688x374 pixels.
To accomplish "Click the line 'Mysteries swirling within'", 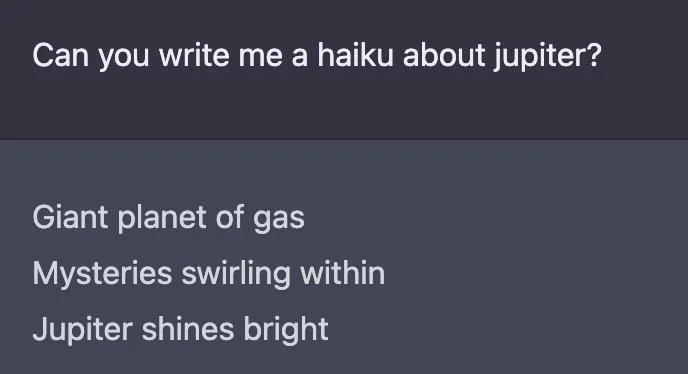I will point(209,274).
